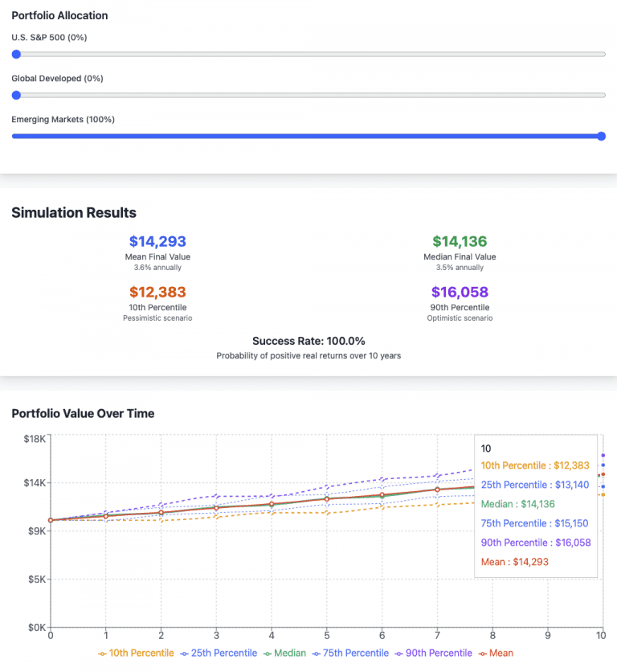Select the Mean data point at year 7
This screenshot has width=617, height=672.
[x=437, y=490]
